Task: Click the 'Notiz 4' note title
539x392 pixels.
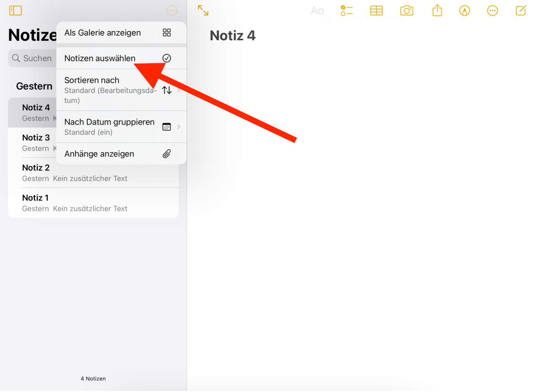Action: [x=233, y=36]
